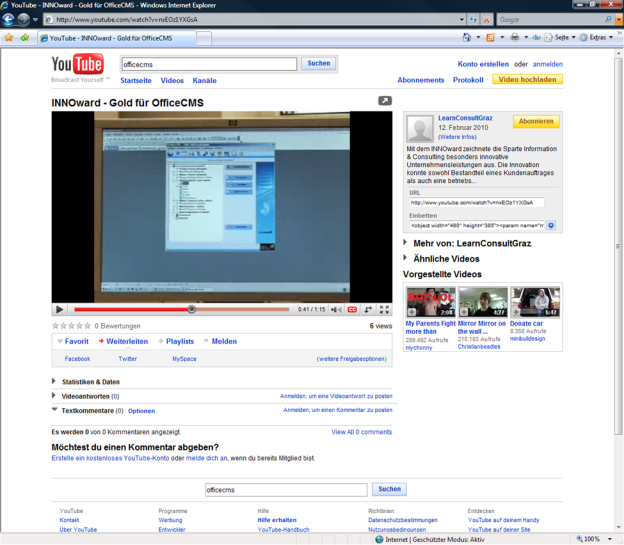This screenshot has width=624, height=545.
Task: Open Home icon dropdown arrow
Action: click(x=478, y=37)
